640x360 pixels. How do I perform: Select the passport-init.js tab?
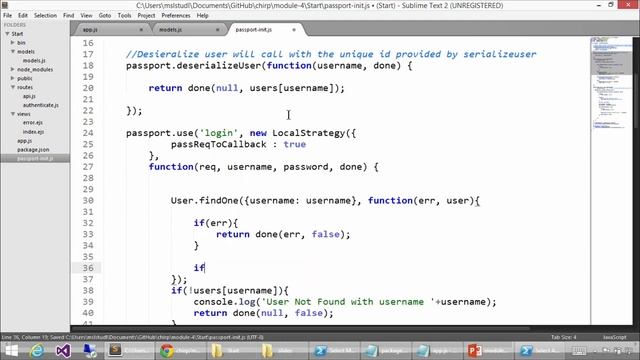[x=265, y=29]
